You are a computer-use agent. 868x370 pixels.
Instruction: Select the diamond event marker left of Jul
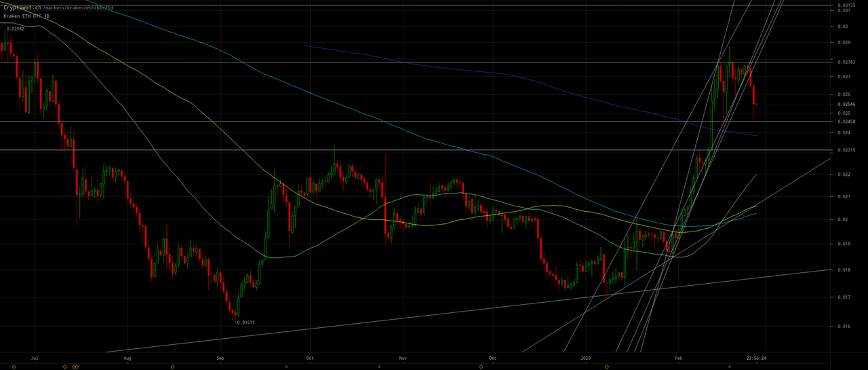pyautogui.click(x=14, y=367)
